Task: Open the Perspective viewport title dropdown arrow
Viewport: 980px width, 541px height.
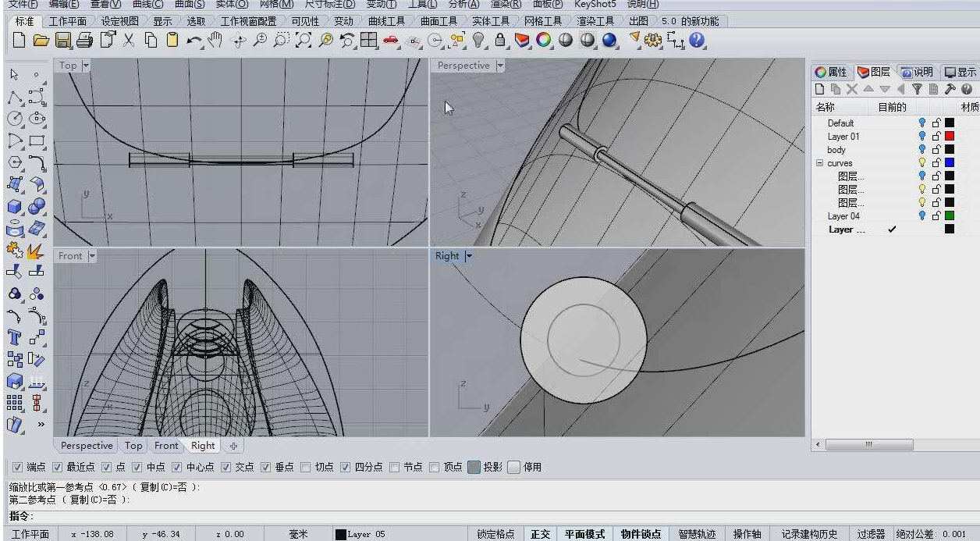Action: pos(500,66)
